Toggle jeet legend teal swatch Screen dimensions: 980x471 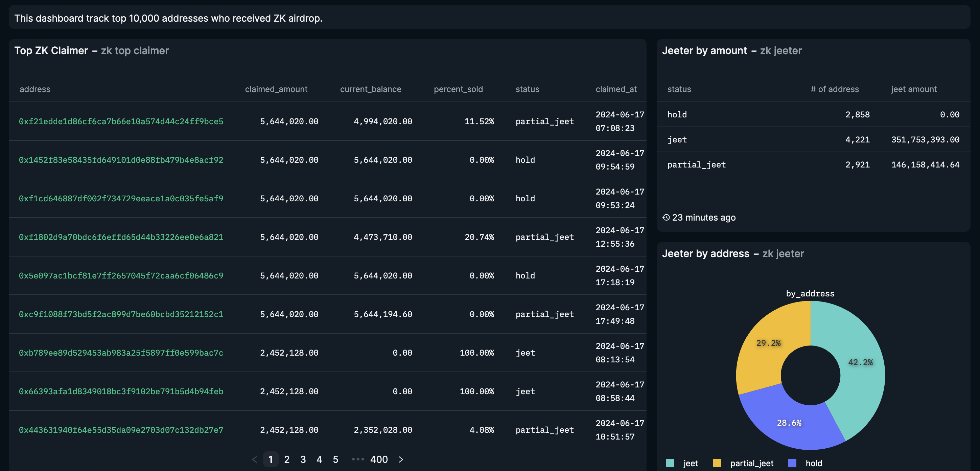pyautogui.click(x=670, y=463)
